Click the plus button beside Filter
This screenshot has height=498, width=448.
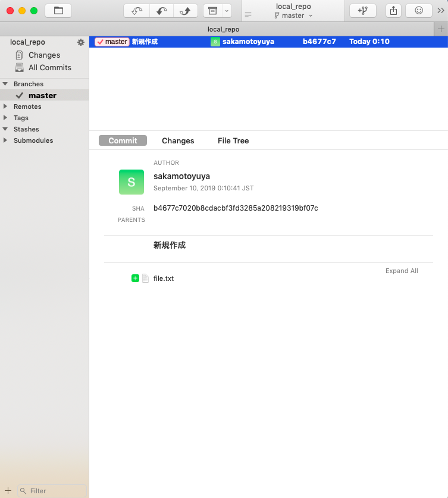pos(8,491)
